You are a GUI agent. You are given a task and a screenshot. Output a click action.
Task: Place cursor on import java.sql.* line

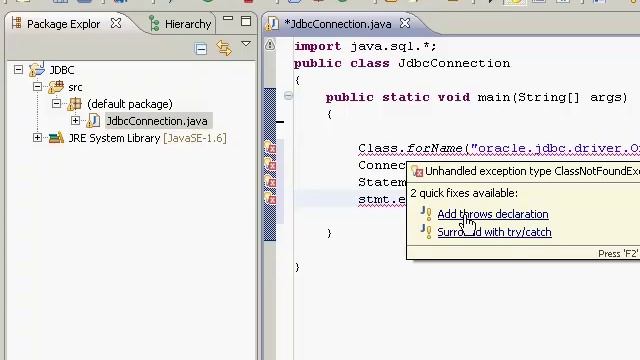point(365,46)
